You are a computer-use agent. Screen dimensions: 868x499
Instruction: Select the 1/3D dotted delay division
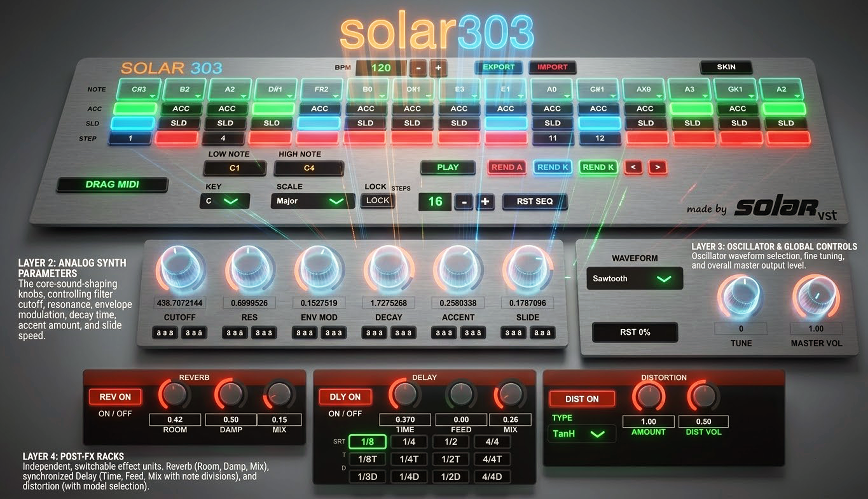(367, 477)
